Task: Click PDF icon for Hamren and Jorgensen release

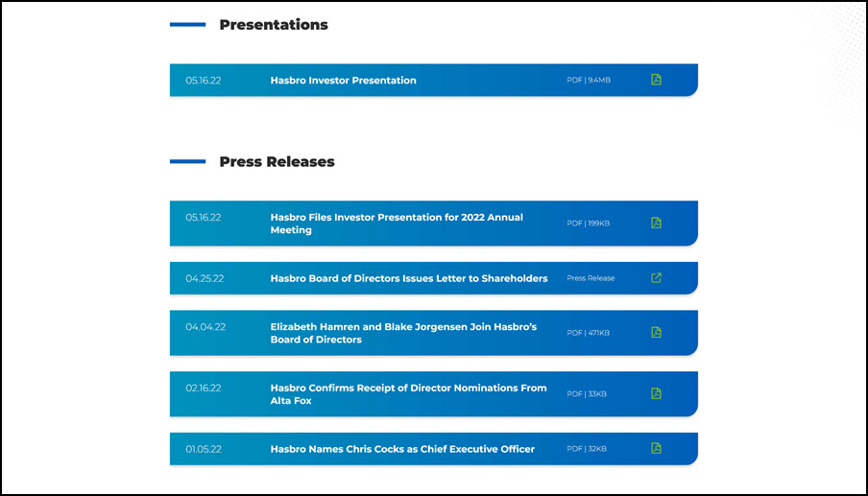Action: tap(657, 332)
